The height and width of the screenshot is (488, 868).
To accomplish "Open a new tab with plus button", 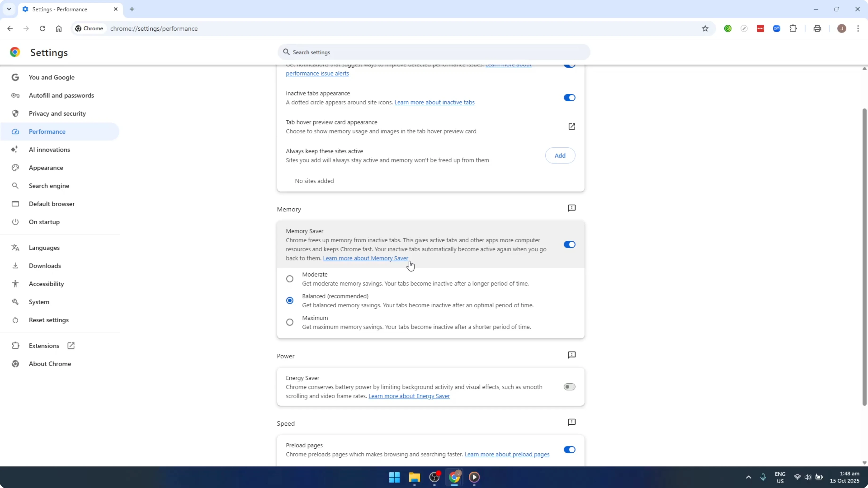I will 132,9.
